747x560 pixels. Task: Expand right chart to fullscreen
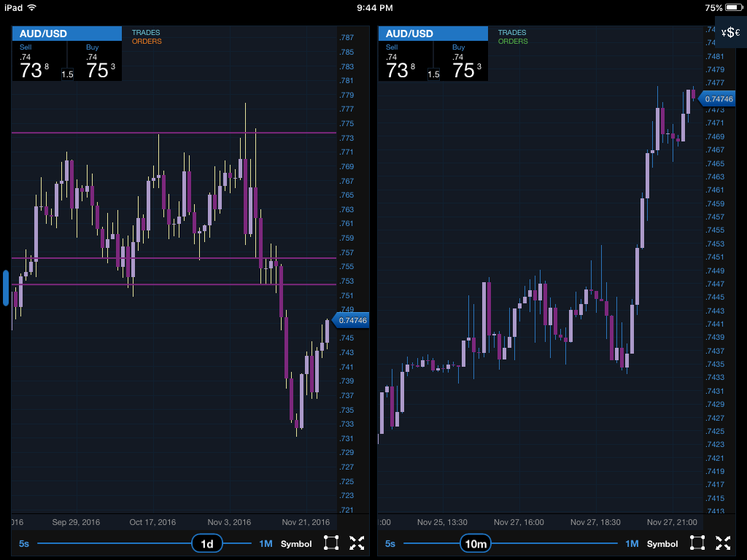point(723,542)
